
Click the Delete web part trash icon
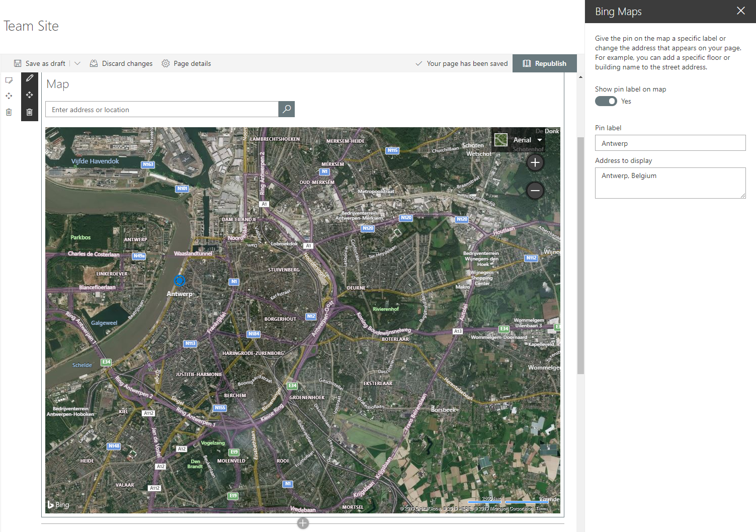(x=30, y=112)
